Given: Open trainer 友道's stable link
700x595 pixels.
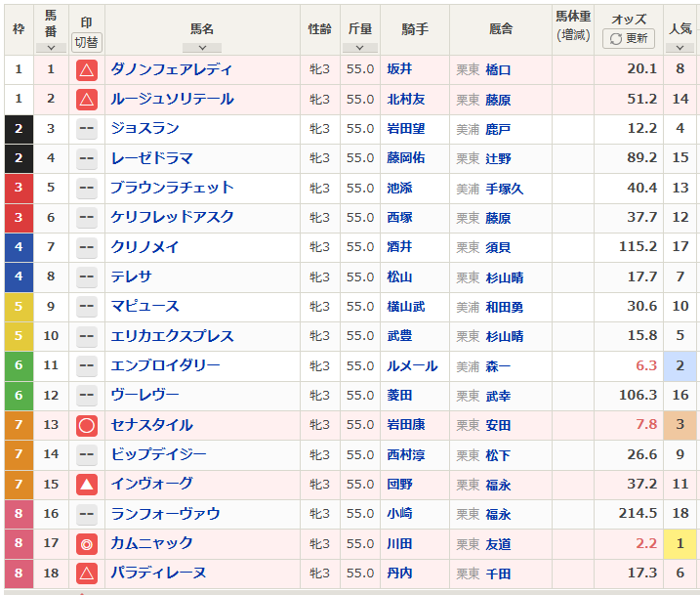Looking at the screenshot, I should [498, 544].
